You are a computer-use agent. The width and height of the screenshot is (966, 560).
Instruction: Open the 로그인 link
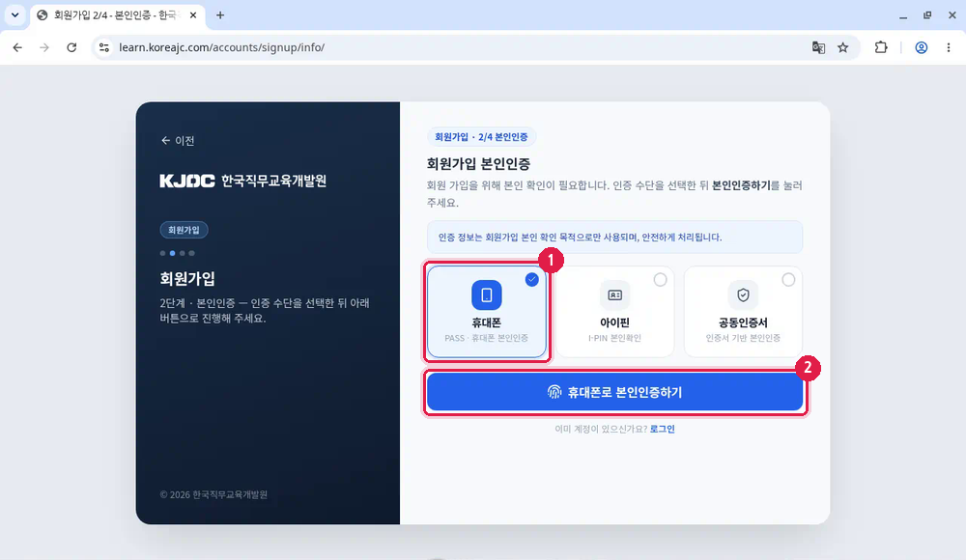click(663, 429)
